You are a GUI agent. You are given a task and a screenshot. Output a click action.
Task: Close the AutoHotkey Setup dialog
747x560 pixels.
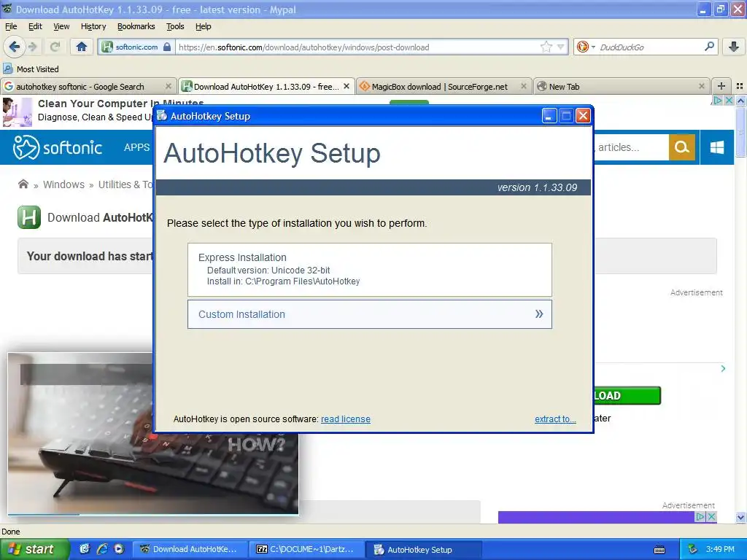tap(583, 116)
